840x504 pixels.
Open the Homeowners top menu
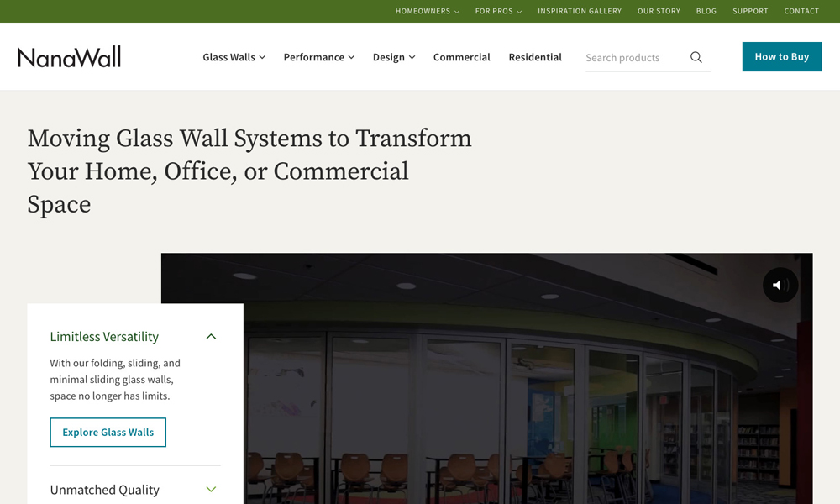click(428, 11)
